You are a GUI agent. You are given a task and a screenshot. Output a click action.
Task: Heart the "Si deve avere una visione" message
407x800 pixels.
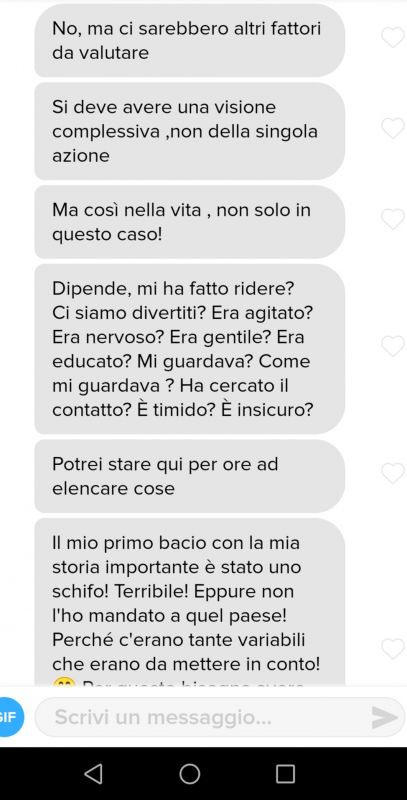pos(393,128)
